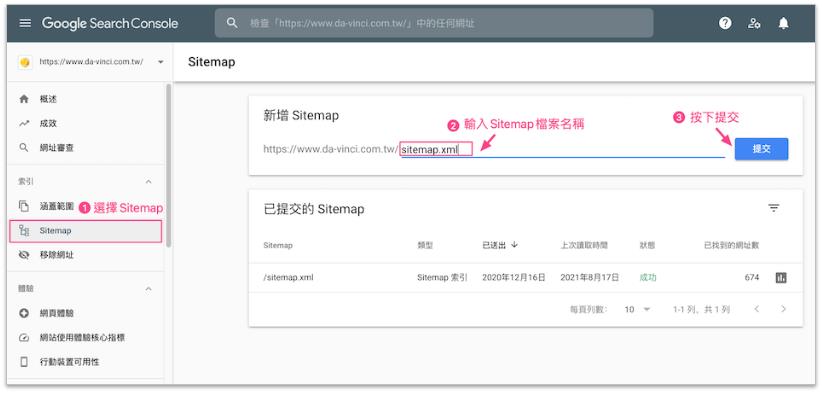This screenshot has width=822, height=393.
Task: Open 網址審查 URL inspection
Action: pyautogui.click(x=57, y=148)
